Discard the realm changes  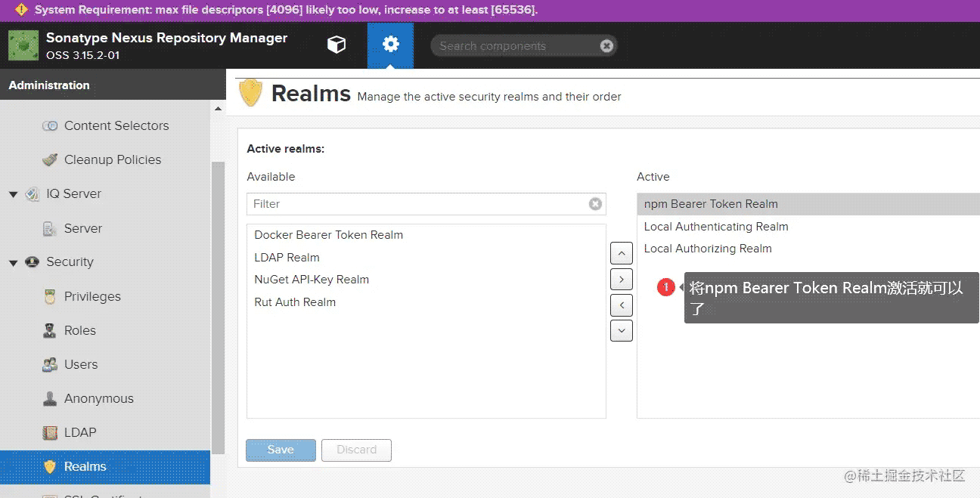tap(356, 450)
